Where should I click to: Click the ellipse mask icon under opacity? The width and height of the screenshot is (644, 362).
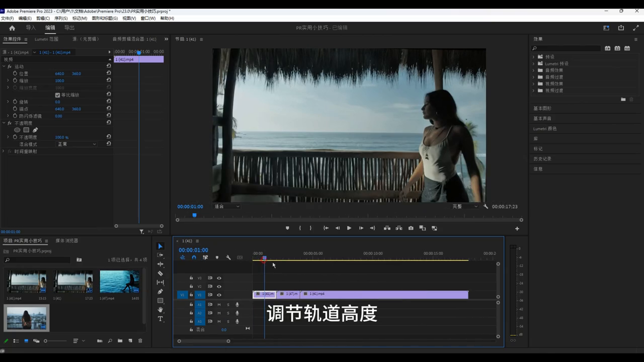pyautogui.click(x=17, y=130)
